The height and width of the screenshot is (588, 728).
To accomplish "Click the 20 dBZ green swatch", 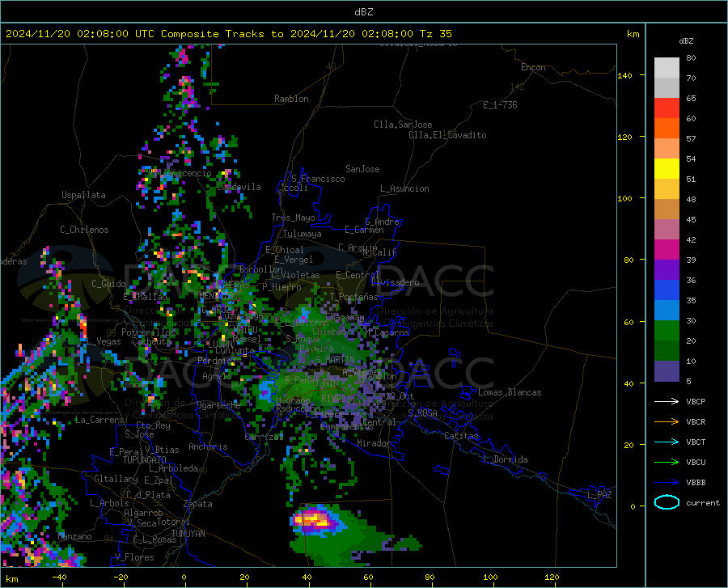I will (x=667, y=331).
